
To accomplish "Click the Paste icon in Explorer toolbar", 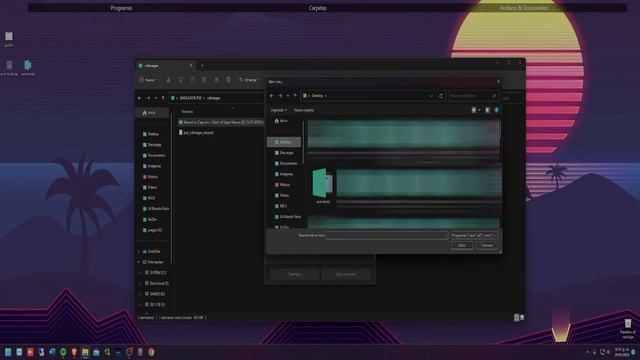I will tap(192, 80).
